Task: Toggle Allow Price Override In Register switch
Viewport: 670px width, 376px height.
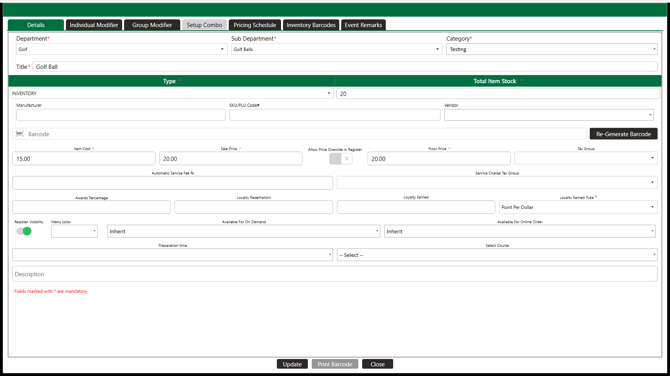Action: 341,159
